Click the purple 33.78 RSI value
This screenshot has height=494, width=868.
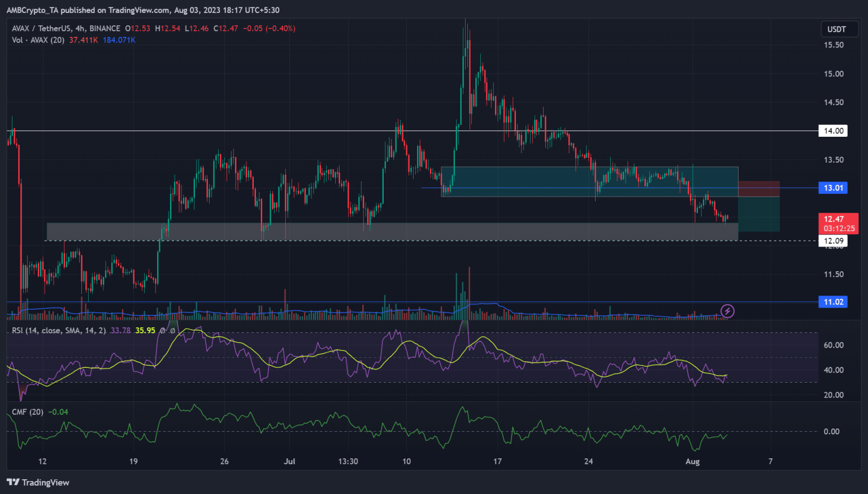tap(119, 331)
